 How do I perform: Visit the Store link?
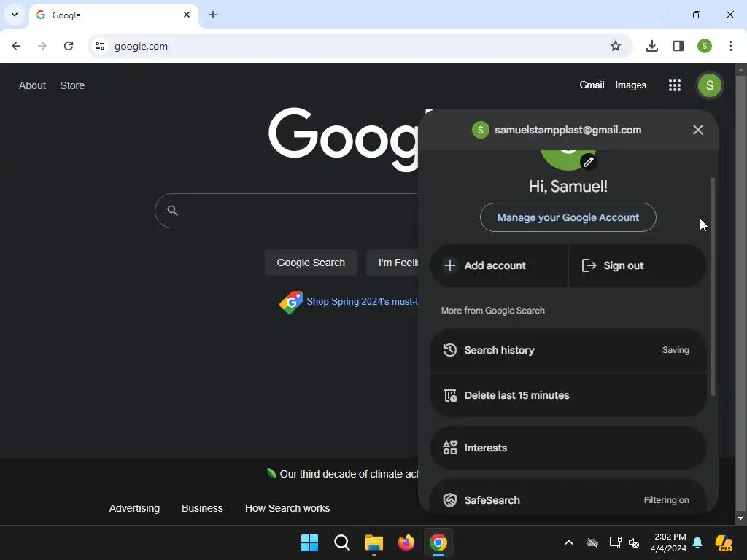tap(72, 85)
